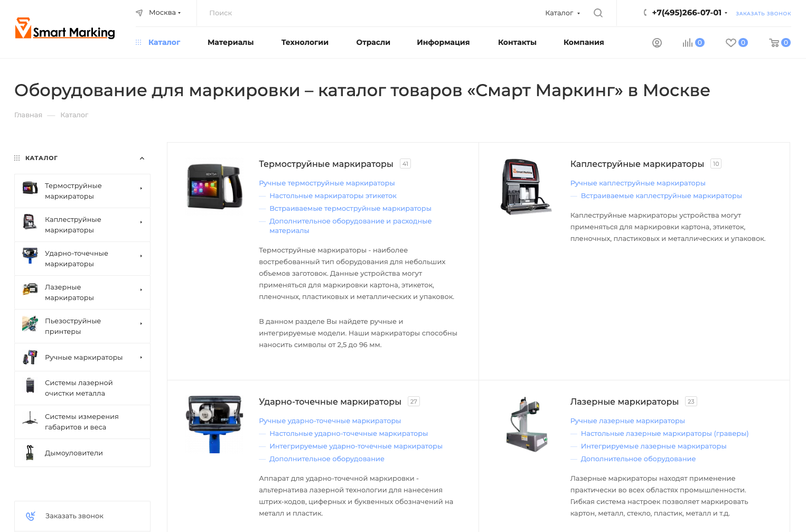Open the product comparison chart icon
Screen dimensions: 806x532
coord(687,43)
